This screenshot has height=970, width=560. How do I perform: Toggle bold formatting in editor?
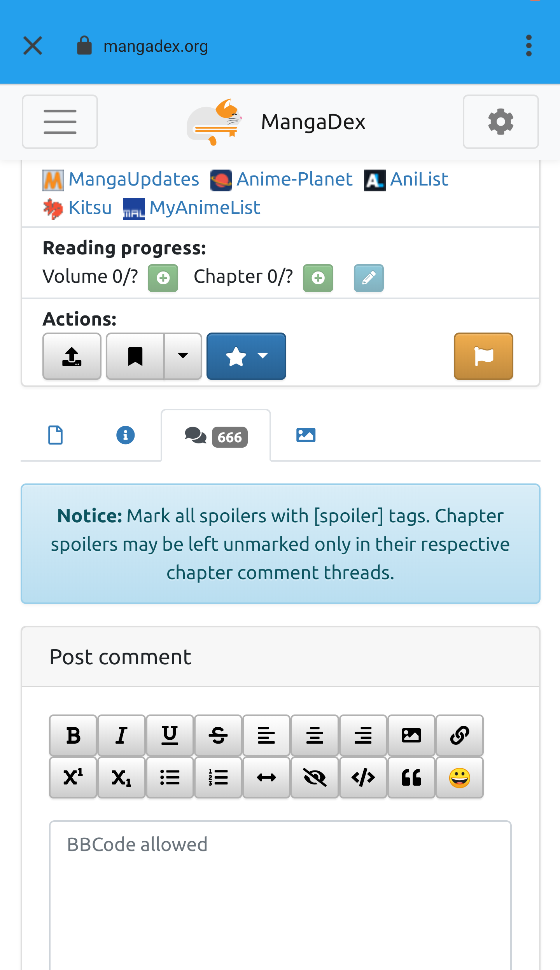click(73, 735)
